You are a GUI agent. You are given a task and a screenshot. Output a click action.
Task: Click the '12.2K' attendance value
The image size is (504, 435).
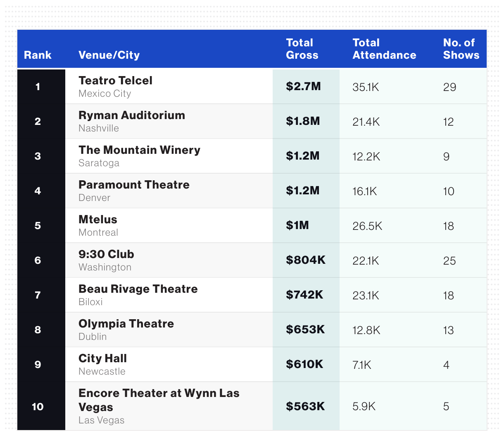tap(366, 156)
